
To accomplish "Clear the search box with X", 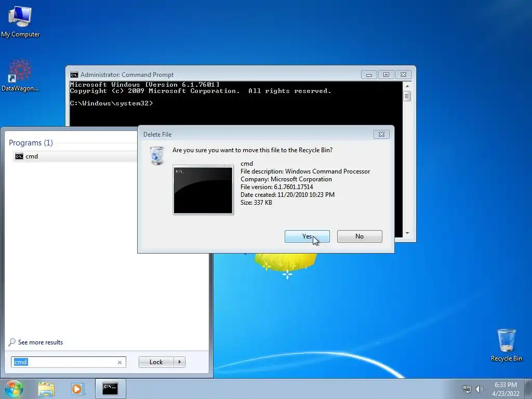I will 119,362.
